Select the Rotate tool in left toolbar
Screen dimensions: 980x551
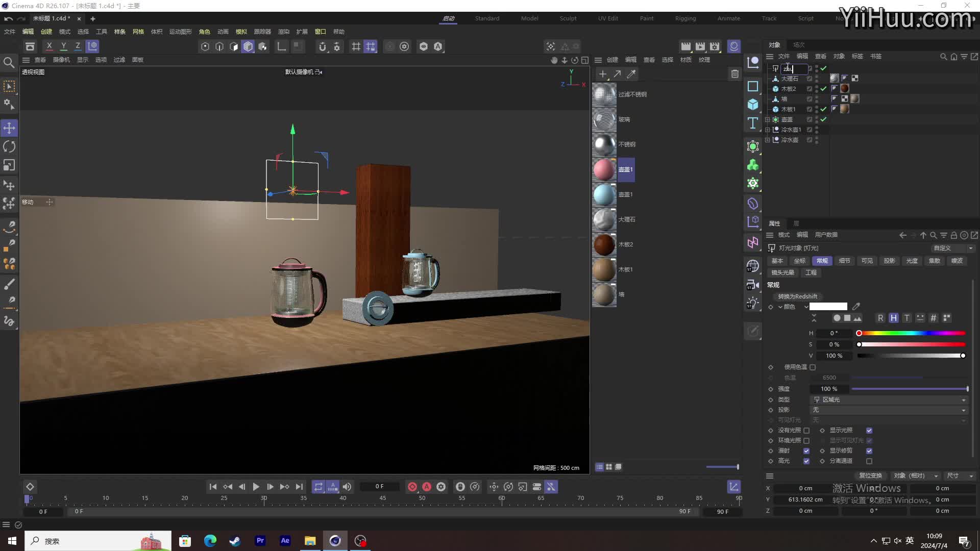[x=9, y=147]
